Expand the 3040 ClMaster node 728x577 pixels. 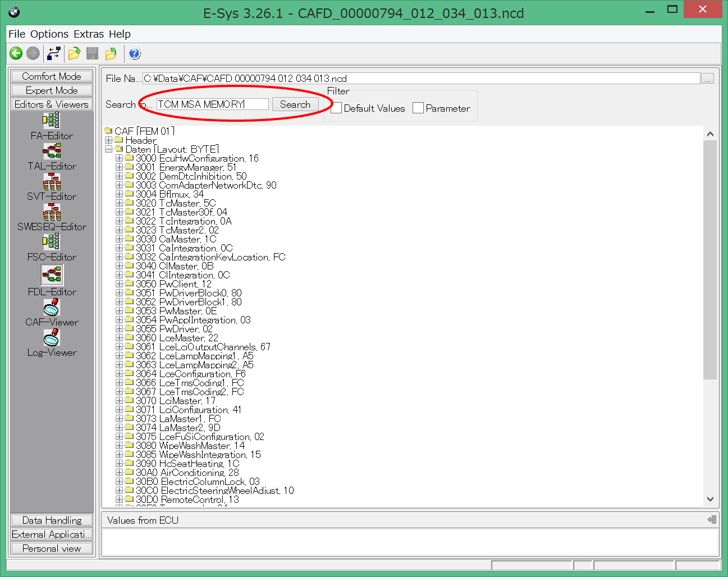(119, 266)
